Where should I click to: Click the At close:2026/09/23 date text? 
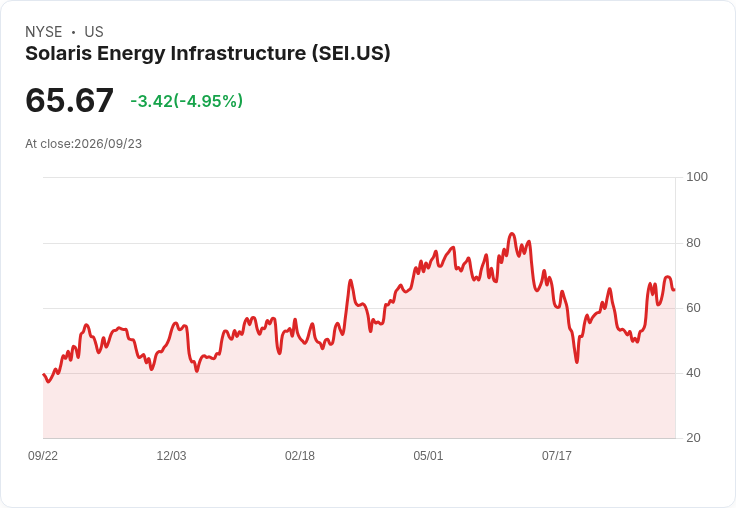coord(84,144)
